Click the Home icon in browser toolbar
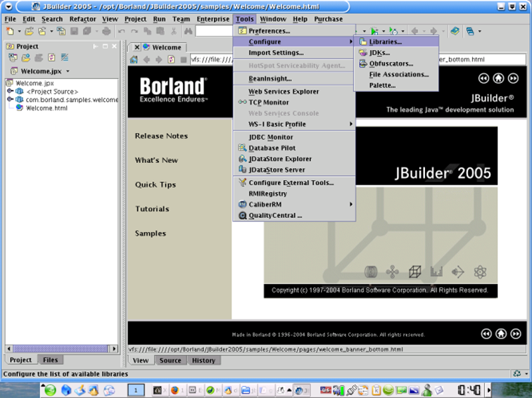 (x=135, y=60)
